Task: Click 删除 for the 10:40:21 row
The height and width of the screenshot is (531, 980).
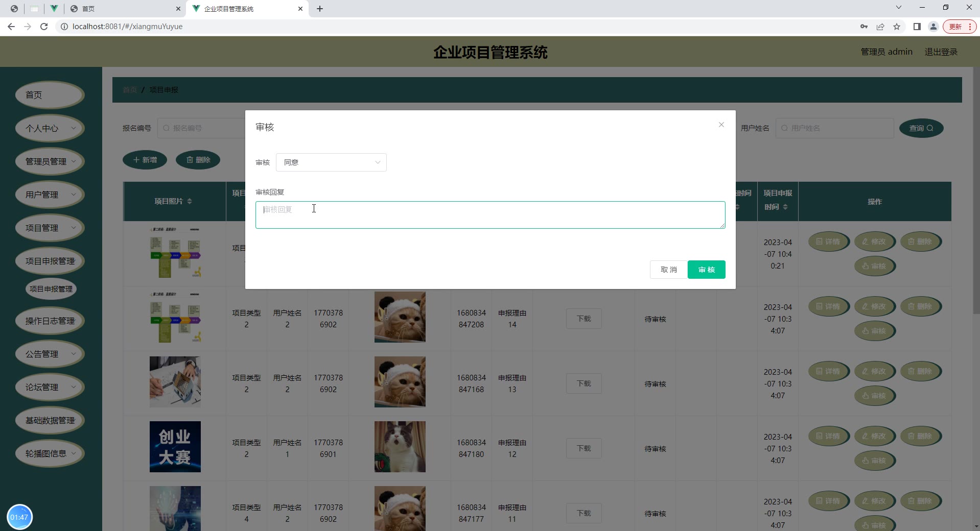Action: [921, 242]
